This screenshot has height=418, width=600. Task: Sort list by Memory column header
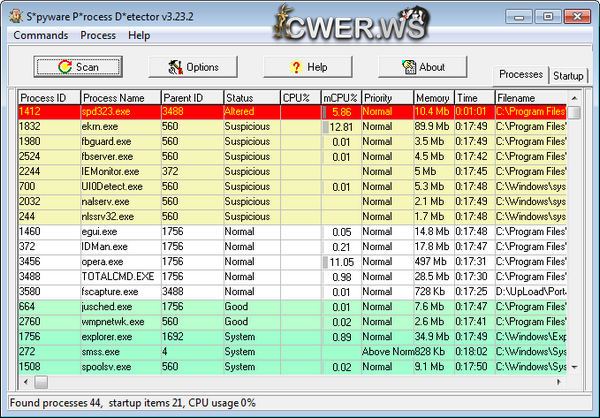[432, 98]
